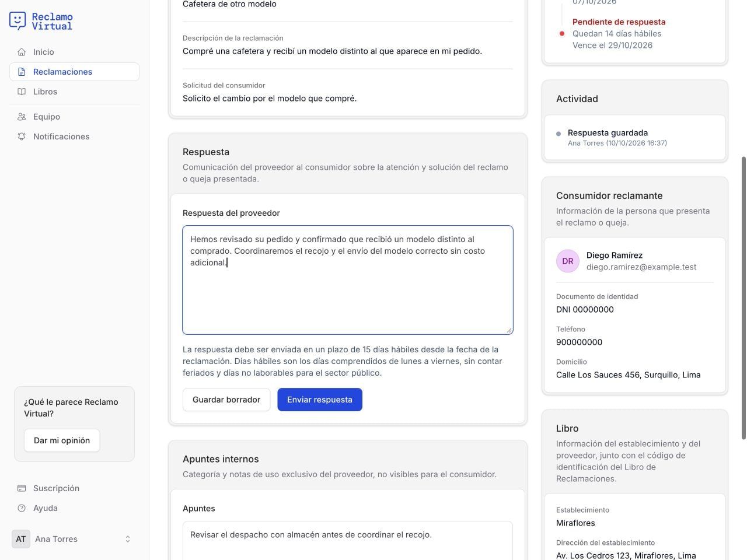
Task: Click the Notificaciones bell icon
Action: pos(22,136)
